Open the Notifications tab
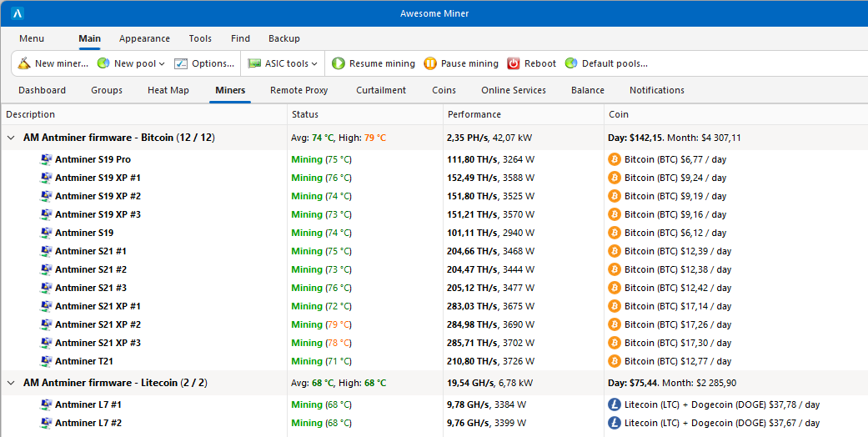This screenshot has height=437, width=868. [x=657, y=90]
